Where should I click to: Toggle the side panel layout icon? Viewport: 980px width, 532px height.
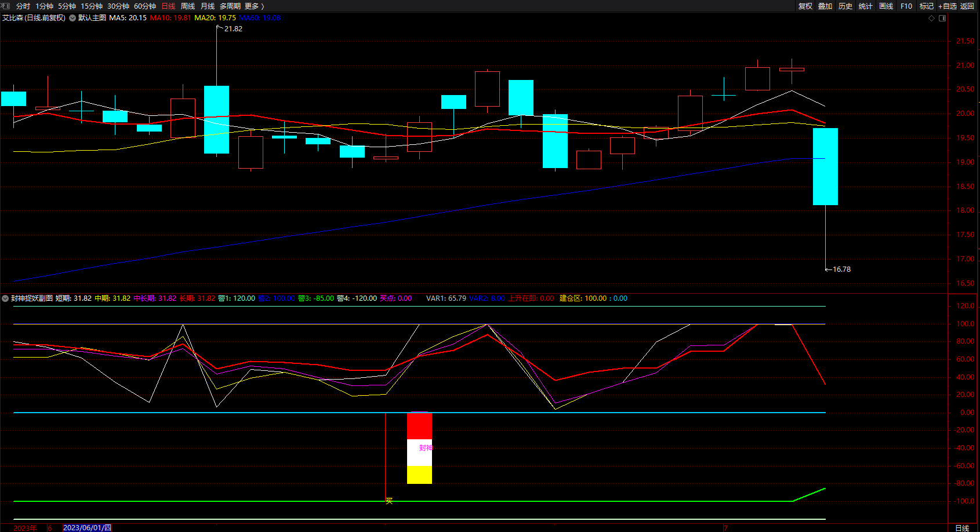942,18
